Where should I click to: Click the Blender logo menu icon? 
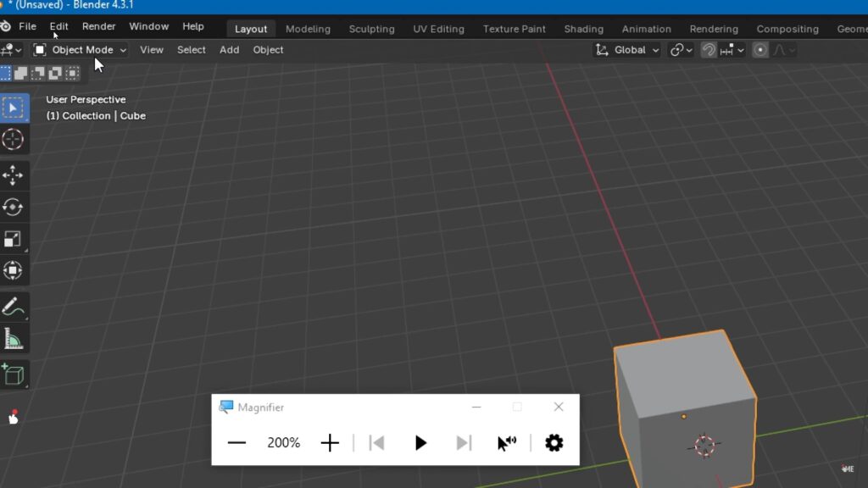[x=6, y=26]
